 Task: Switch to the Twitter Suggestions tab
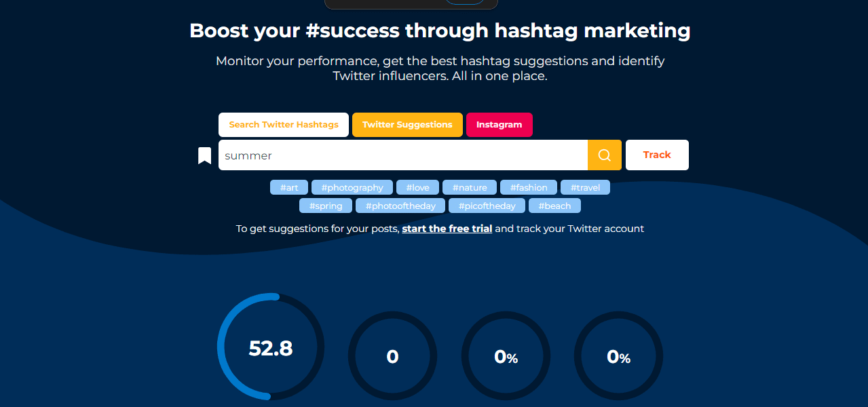tap(407, 124)
